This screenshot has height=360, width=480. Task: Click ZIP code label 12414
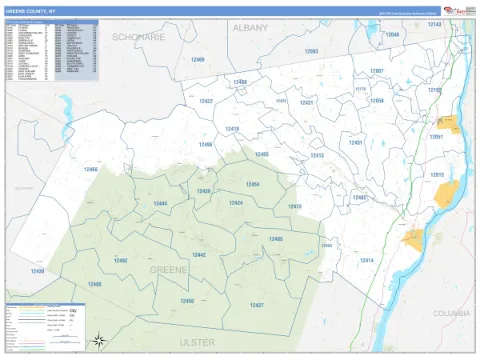367,260
